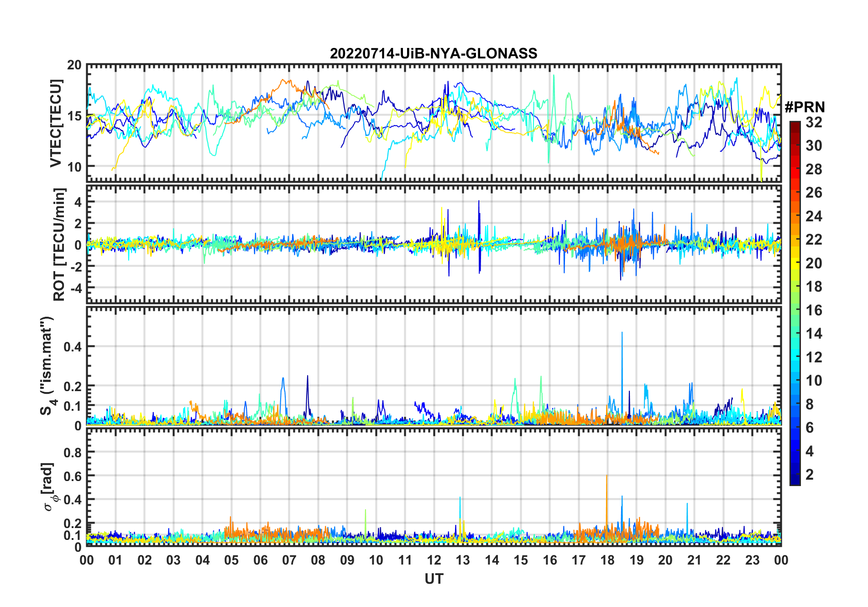
Task: Select the ROT [TECU/min] y-axis label
Action: click(x=59, y=244)
